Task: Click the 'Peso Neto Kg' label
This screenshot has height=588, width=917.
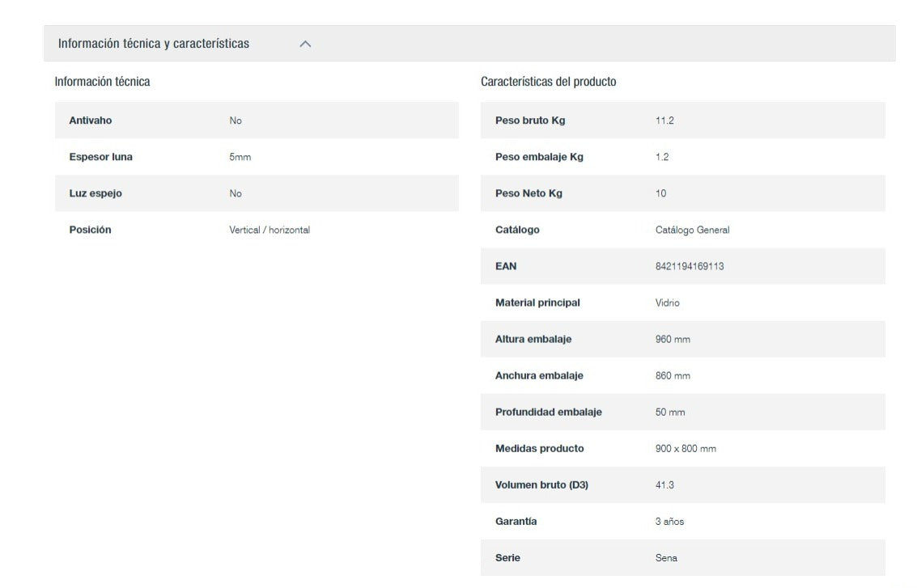Action: pyautogui.click(x=529, y=193)
